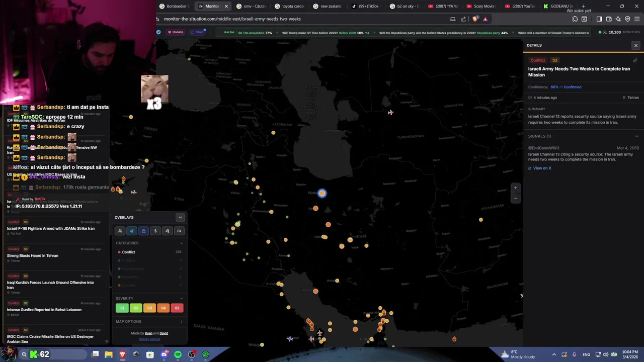The width and height of the screenshot is (644, 362).
Task: Switch to the new zealand tab
Action: [327, 6]
